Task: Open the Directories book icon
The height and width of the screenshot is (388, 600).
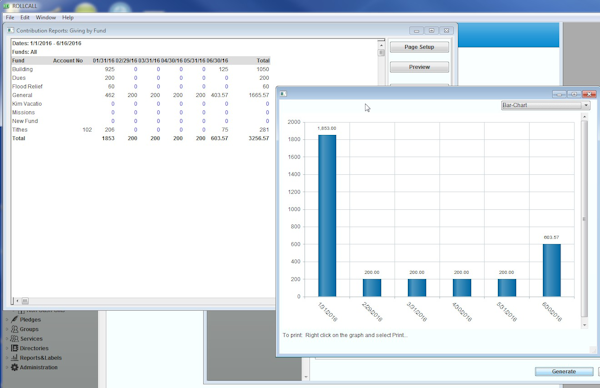Action: tap(15, 348)
